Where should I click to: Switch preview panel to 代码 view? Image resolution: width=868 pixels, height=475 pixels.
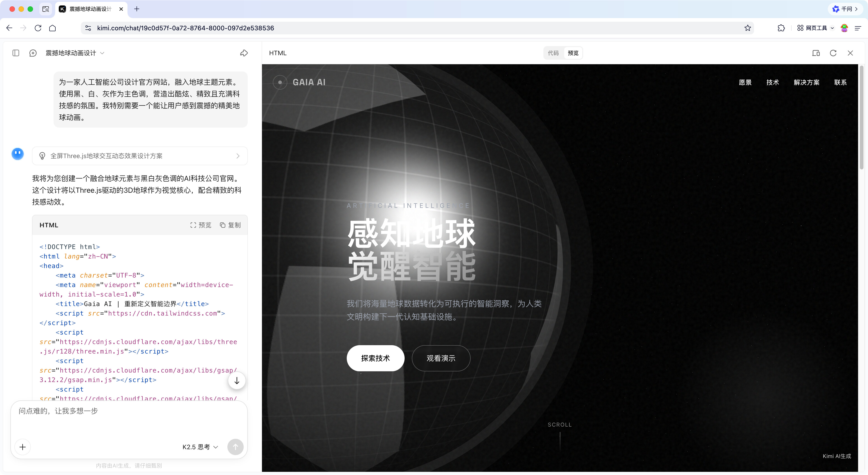coord(553,53)
